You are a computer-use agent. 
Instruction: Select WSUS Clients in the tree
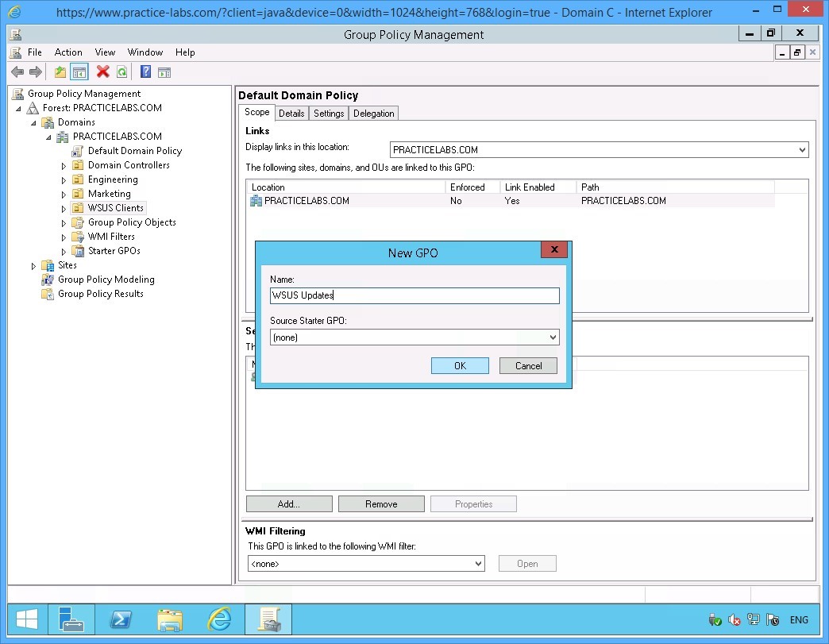(x=116, y=208)
